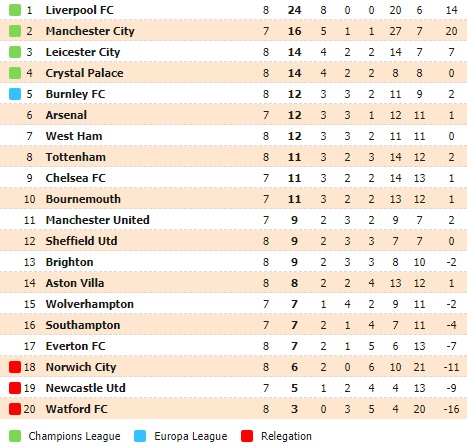This screenshot has width=467, height=448.
Task: Click the green marker beside Liverpool FC
Action: click(x=15, y=10)
